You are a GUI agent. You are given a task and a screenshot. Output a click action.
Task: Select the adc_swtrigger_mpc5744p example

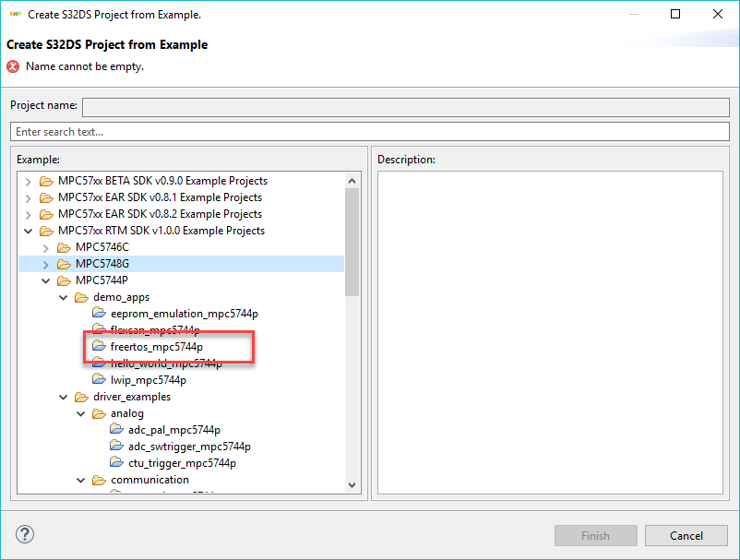(189, 447)
